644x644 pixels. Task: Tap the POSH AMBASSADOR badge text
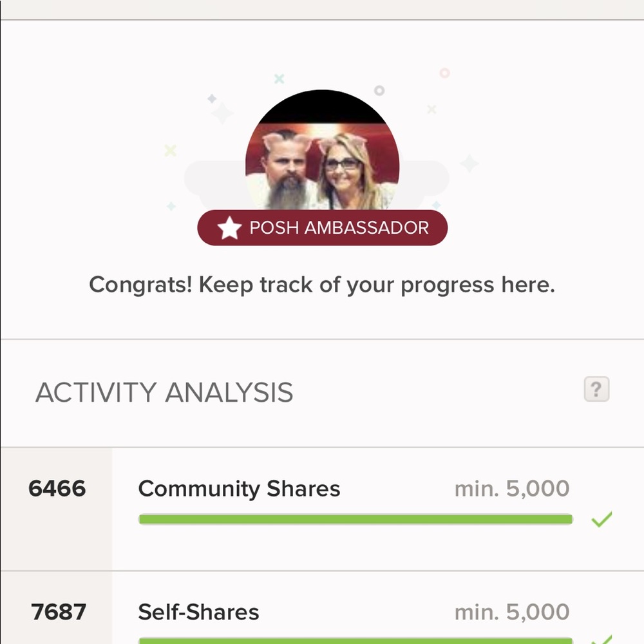click(x=339, y=228)
